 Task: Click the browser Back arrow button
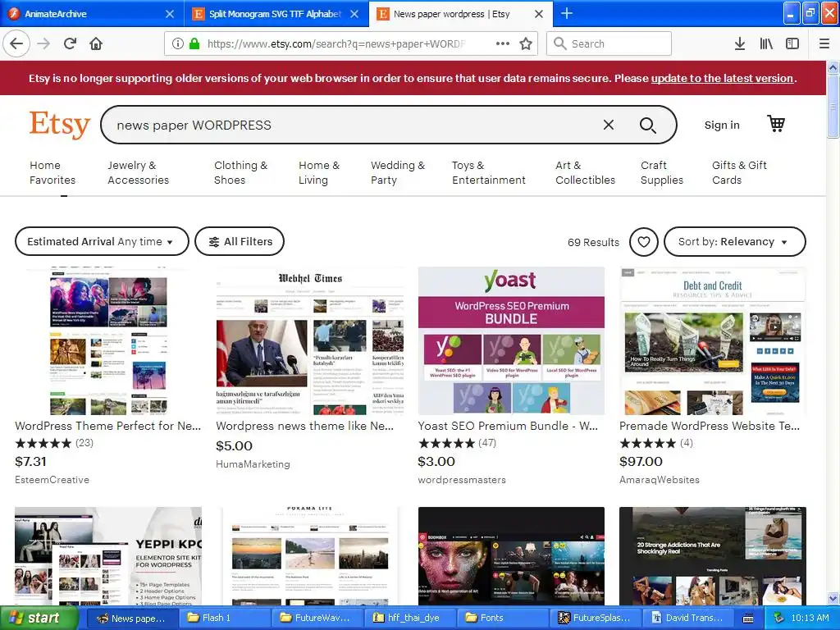pyautogui.click(x=16, y=44)
